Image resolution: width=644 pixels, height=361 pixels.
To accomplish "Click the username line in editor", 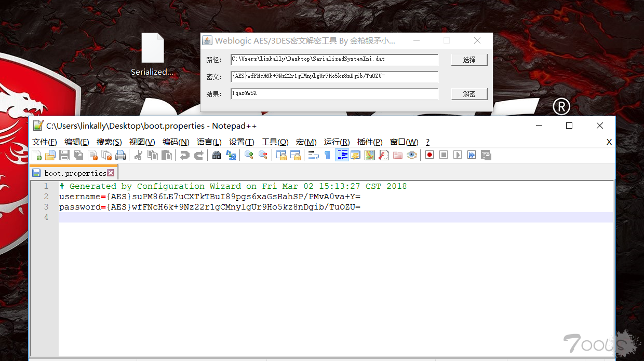I will 210,197.
